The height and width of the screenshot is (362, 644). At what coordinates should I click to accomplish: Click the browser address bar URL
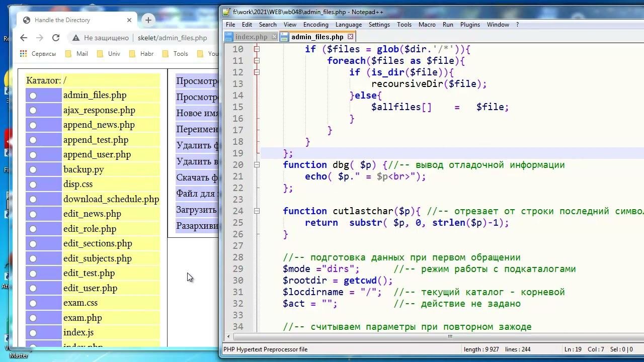(x=173, y=38)
